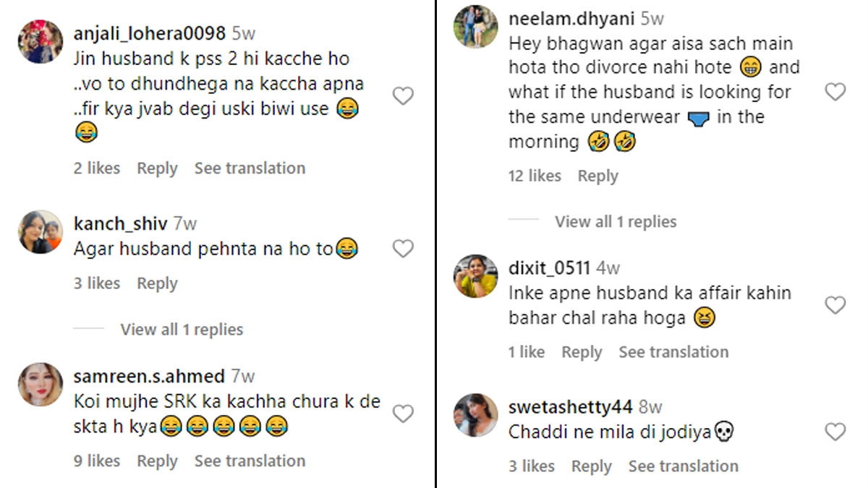Reply to samreen.s.ahmed's comment

pos(157,461)
